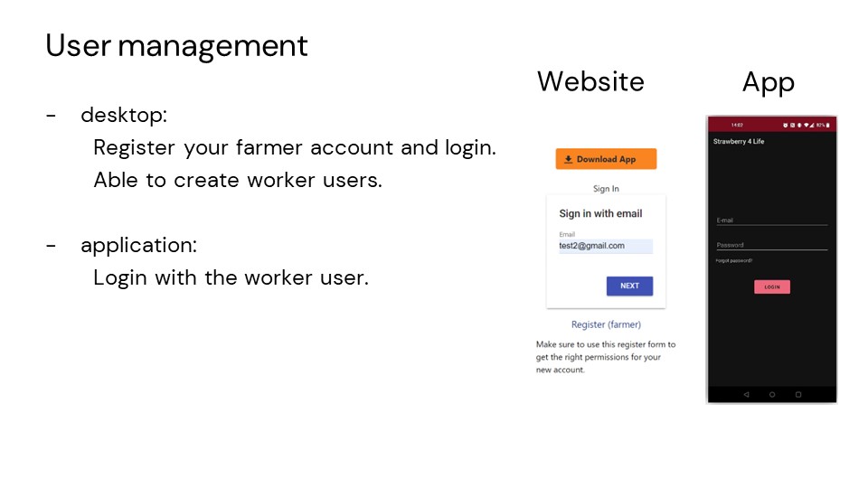Click the alarm icon in phone status bar
The width and height of the screenshot is (868, 488).
(786, 125)
